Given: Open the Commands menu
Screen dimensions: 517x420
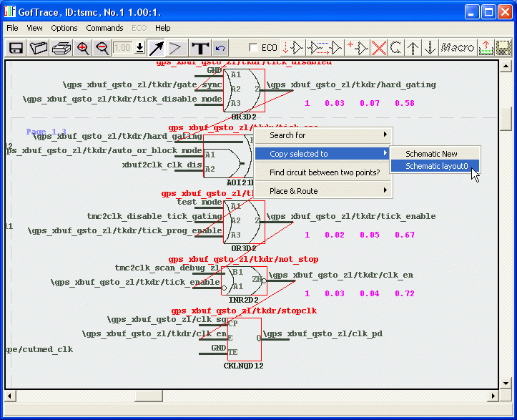Looking at the screenshot, I should 104,28.
